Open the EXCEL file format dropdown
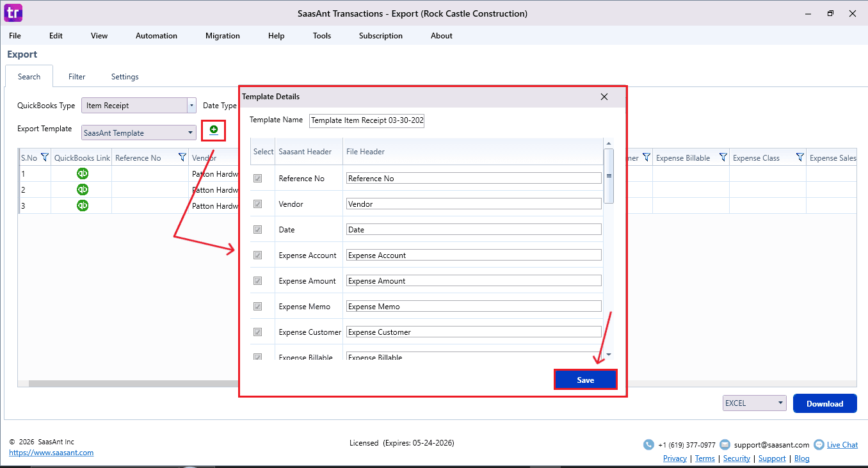This screenshot has height=468, width=868. pyautogui.click(x=754, y=403)
